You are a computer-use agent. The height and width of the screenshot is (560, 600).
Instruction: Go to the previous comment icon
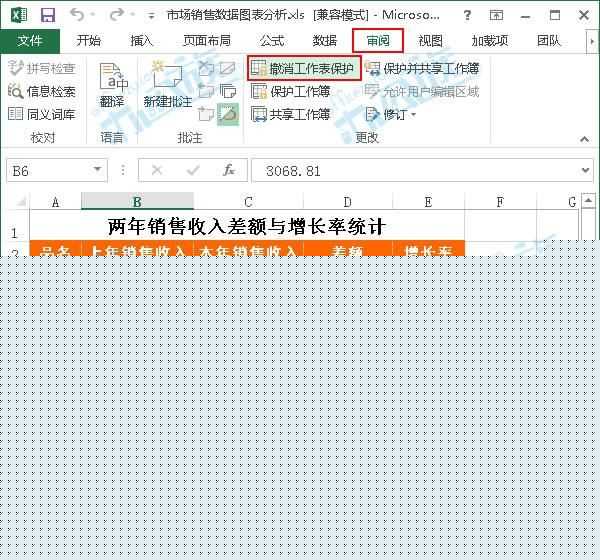(x=206, y=91)
